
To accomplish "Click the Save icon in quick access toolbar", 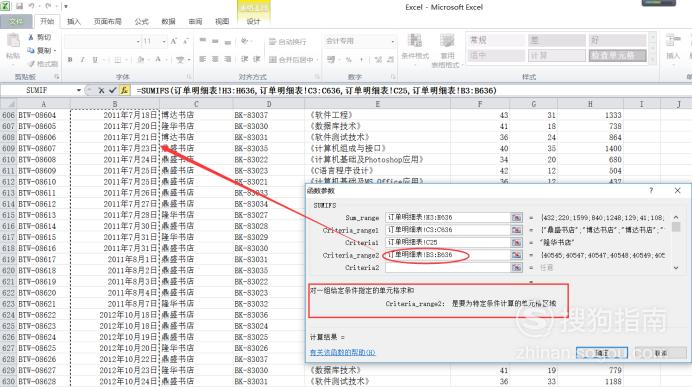I will click(20, 6).
